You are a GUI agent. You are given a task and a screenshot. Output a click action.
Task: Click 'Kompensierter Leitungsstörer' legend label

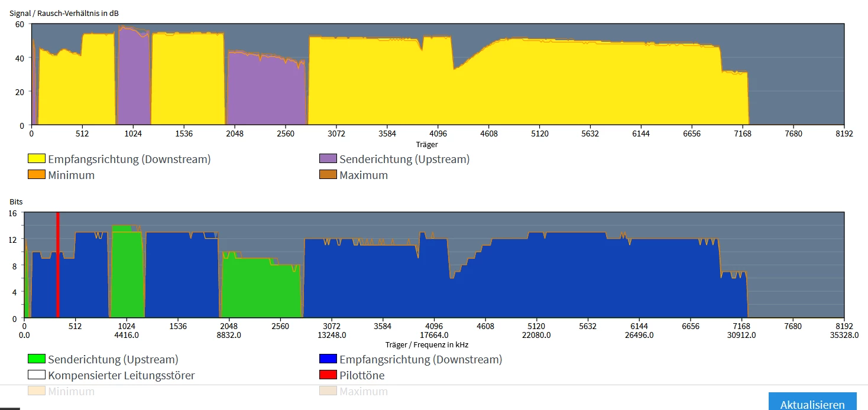pyautogui.click(x=121, y=375)
